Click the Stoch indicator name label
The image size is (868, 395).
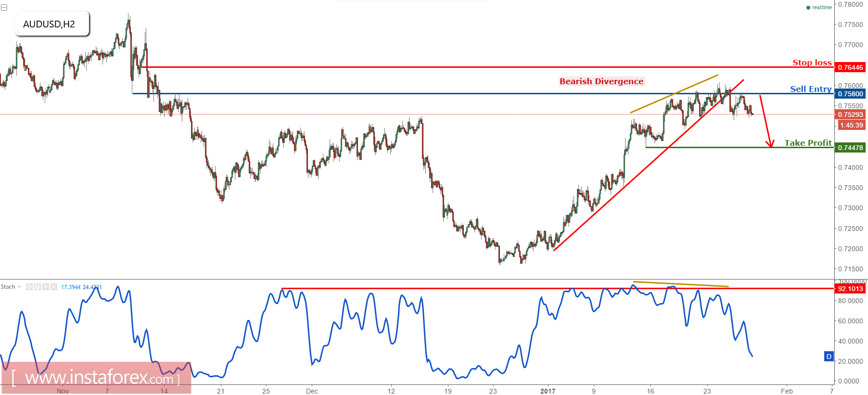click(x=8, y=287)
